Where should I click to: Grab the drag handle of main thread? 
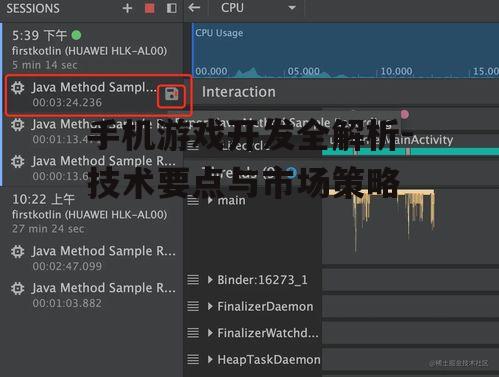click(x=193, y=200)
